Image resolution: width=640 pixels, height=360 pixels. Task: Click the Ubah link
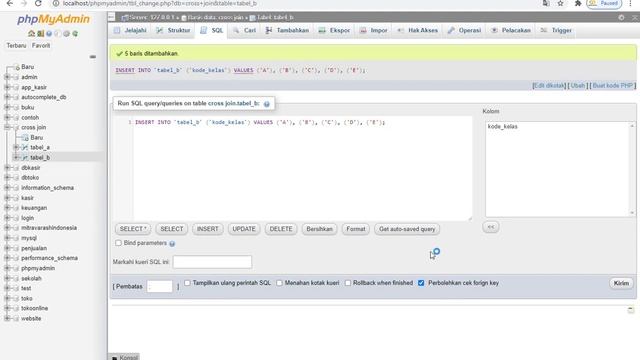pos(578,85)
